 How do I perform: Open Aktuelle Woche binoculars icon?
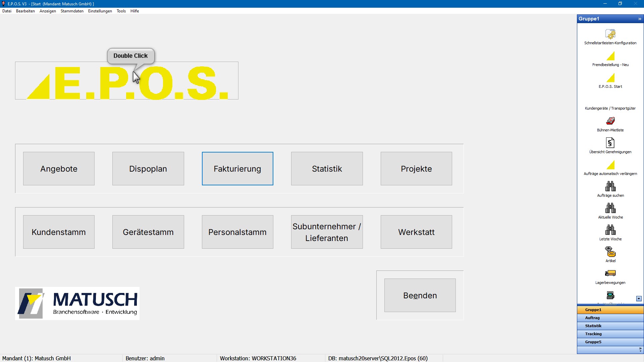(x=610, y=208)
